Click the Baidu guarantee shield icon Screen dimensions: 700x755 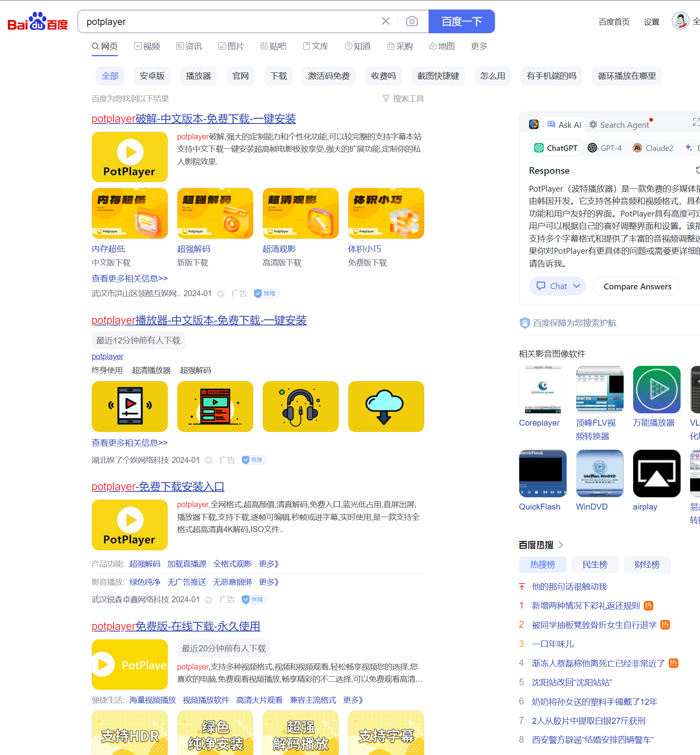tap(525, 323)
